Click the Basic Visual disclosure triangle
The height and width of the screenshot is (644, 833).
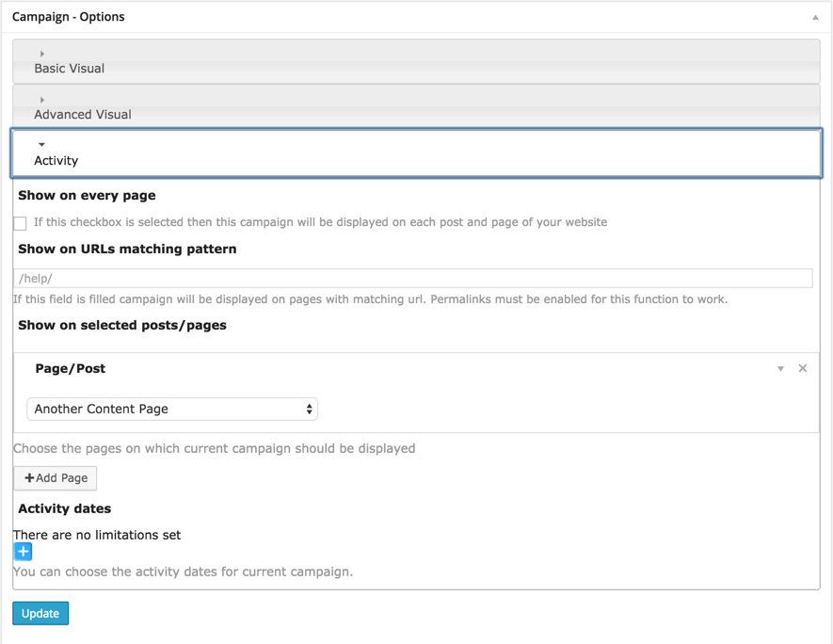[42, 54]
